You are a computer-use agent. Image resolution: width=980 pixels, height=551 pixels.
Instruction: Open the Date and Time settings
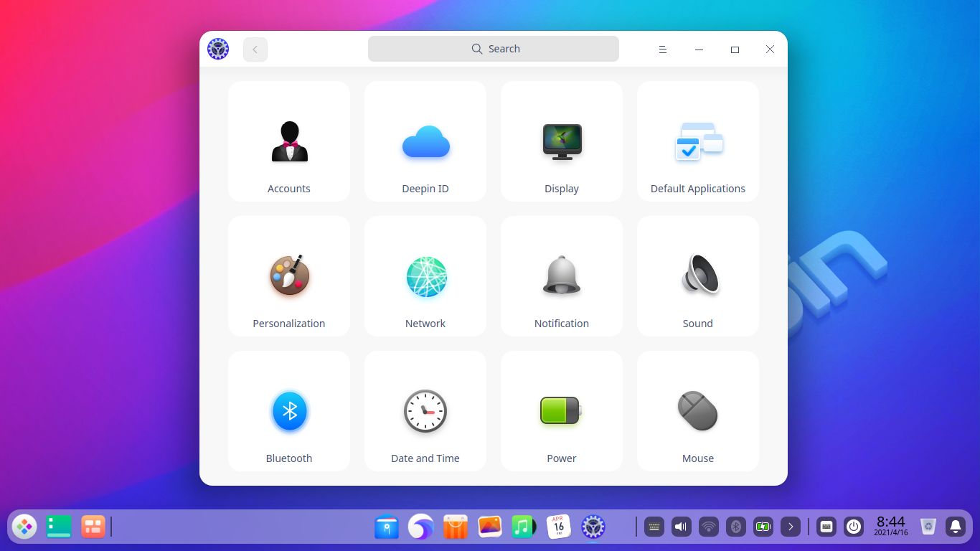[x=425, y=411]
